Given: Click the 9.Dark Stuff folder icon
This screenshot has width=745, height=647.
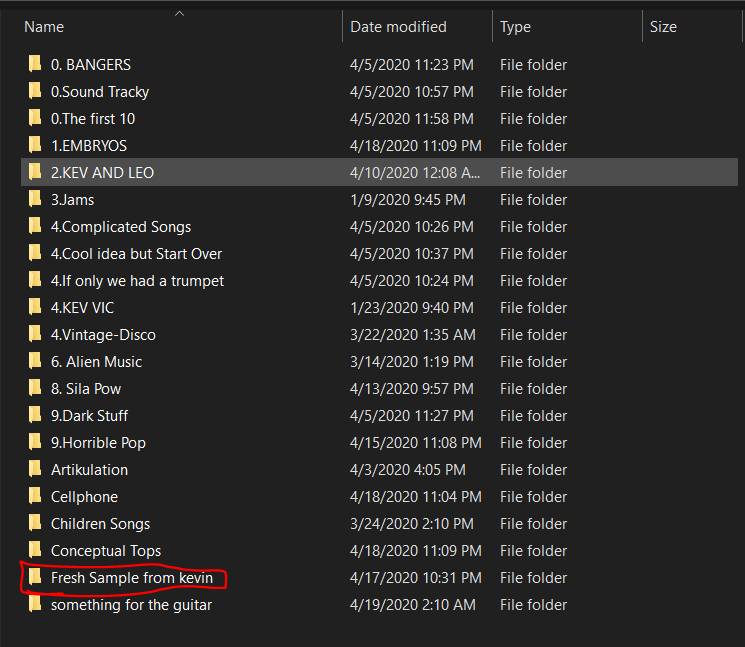Looking at the screenshot, I should tap(35, 416).
